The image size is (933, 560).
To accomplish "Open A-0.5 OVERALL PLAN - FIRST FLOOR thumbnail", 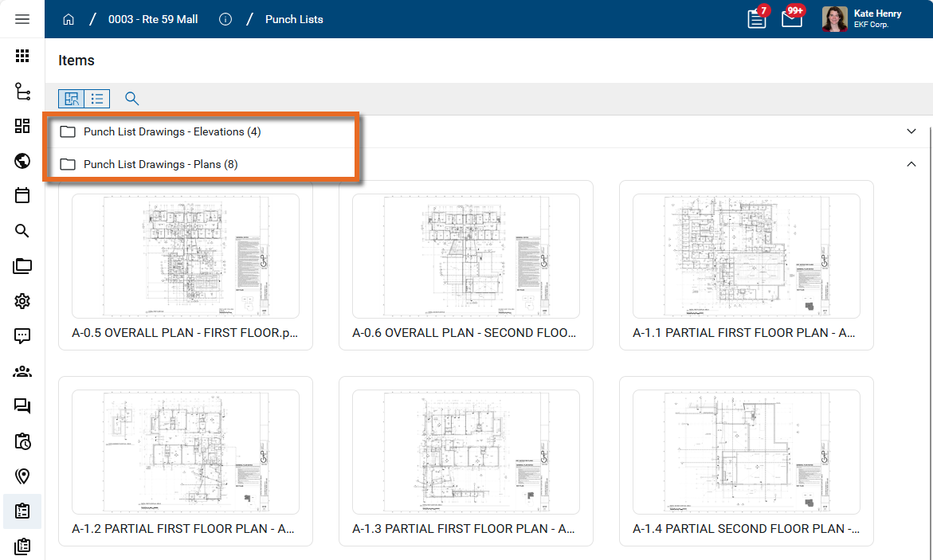I will [x=186, y=257].
